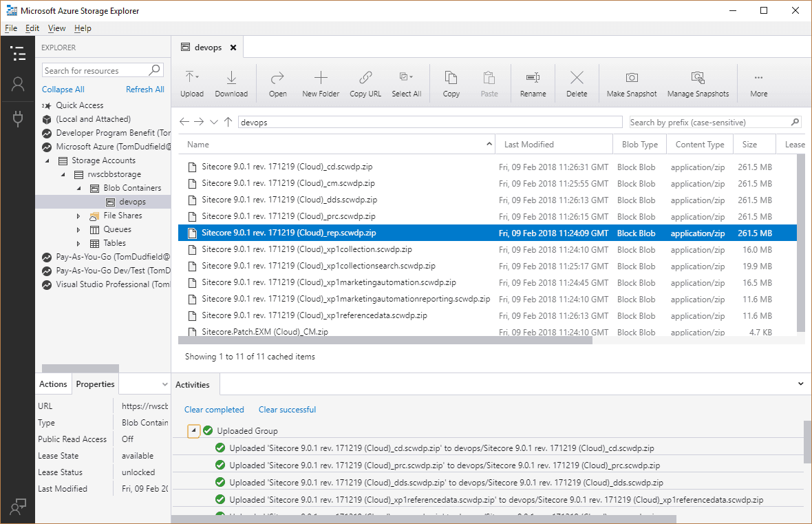Select Quick Access in explorer tree
The height and width of the screenshot is (524, 812).
pos(80,105)
